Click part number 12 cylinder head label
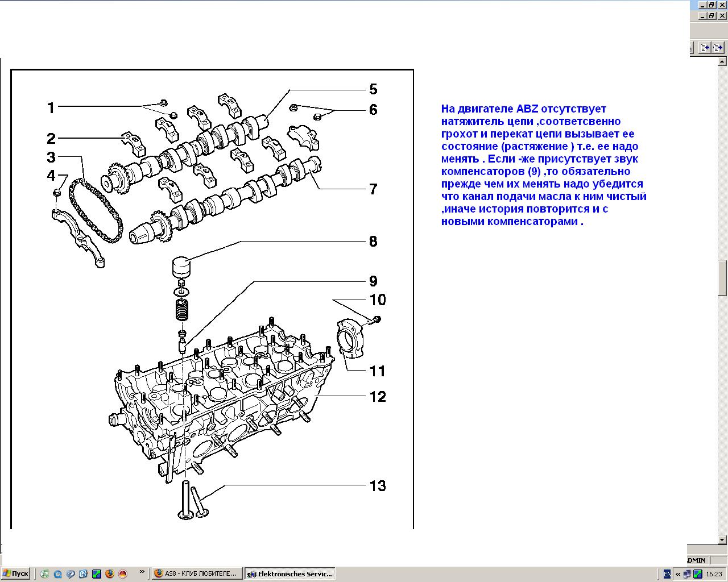The width and height of the screenshot is (728, 582). [378, 396]
